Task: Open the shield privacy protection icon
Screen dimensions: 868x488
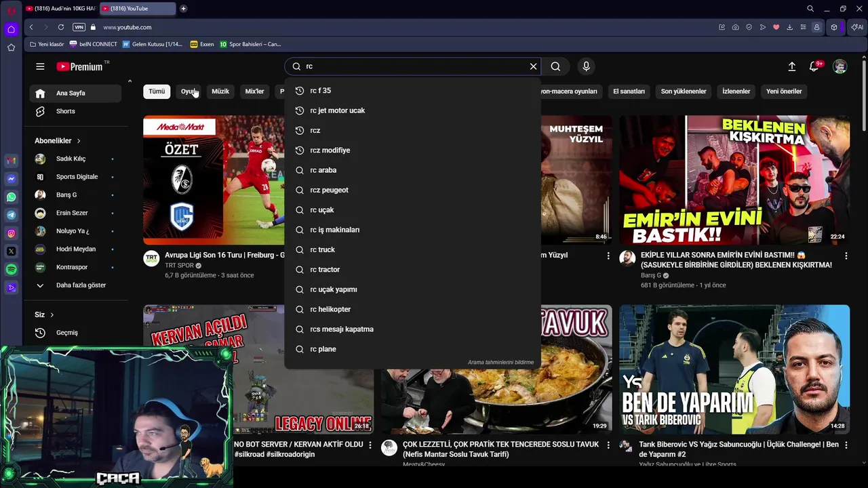Action: 749,27
